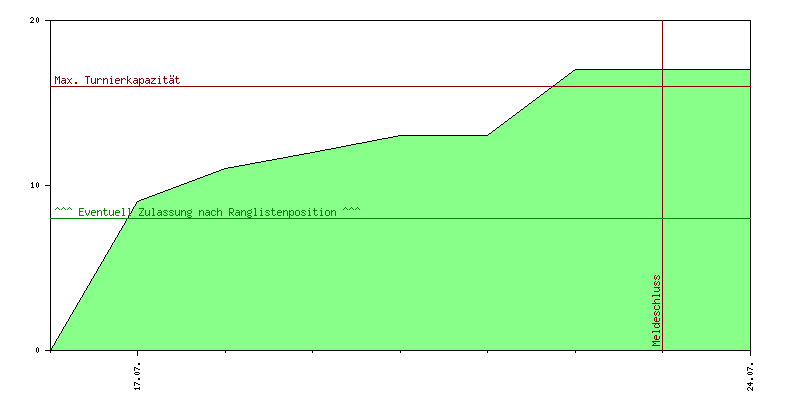Click the curve's starting point at the origin
This screenshot has height=400, width=800.
pos(51,350)
